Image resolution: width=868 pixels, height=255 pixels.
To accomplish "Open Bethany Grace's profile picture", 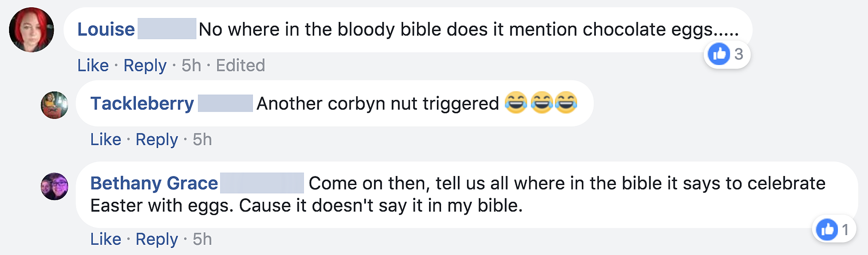I will 55,186.
